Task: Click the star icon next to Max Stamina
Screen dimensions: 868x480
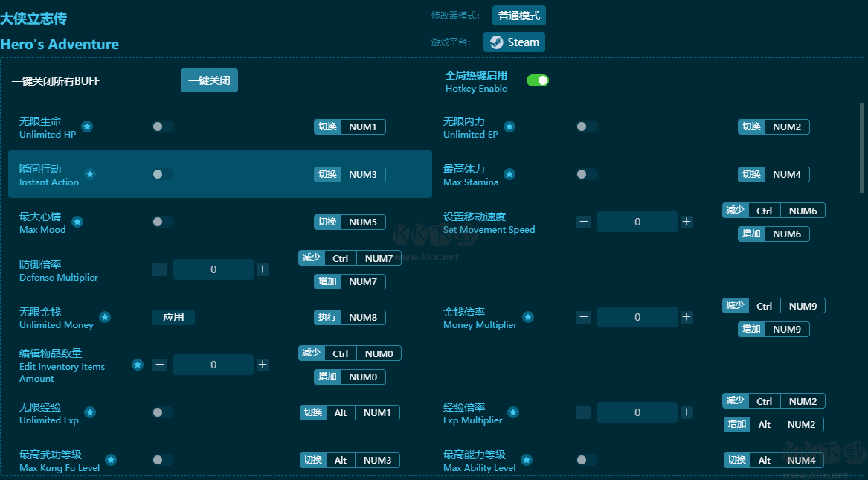Action: 509,174
